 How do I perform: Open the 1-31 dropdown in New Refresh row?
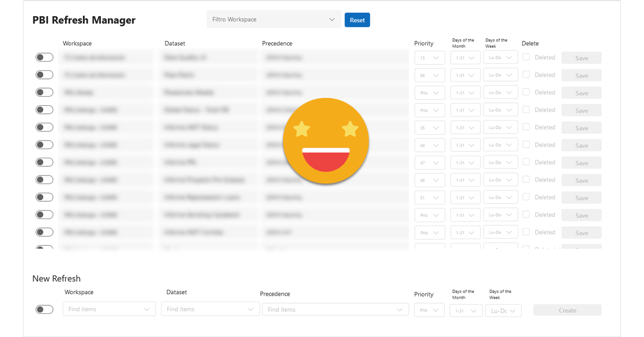pos(466,310)
